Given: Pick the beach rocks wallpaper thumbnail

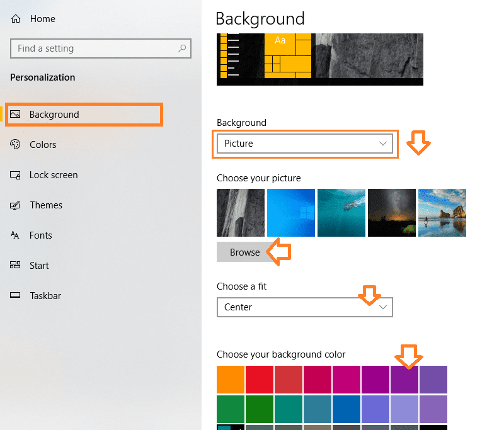Looking at the screenshot, I should click(x=442, y=213).
